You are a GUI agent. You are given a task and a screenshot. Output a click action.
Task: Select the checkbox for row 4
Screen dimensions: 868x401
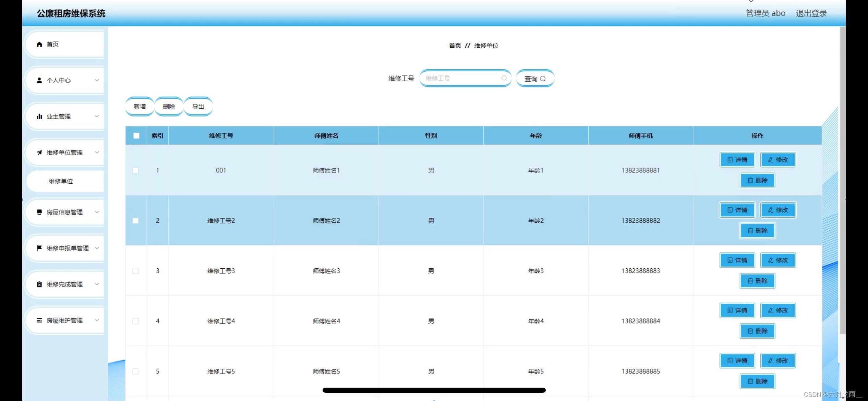pyautogui.click(x=136, y=321)
